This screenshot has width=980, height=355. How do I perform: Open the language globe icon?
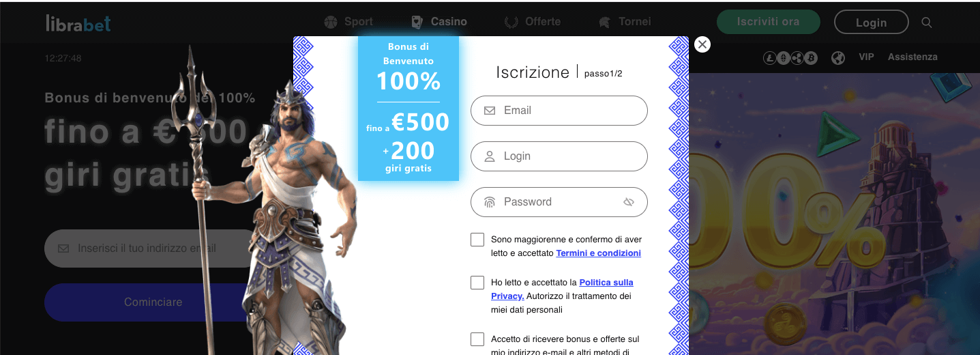[x=838, y=58]
